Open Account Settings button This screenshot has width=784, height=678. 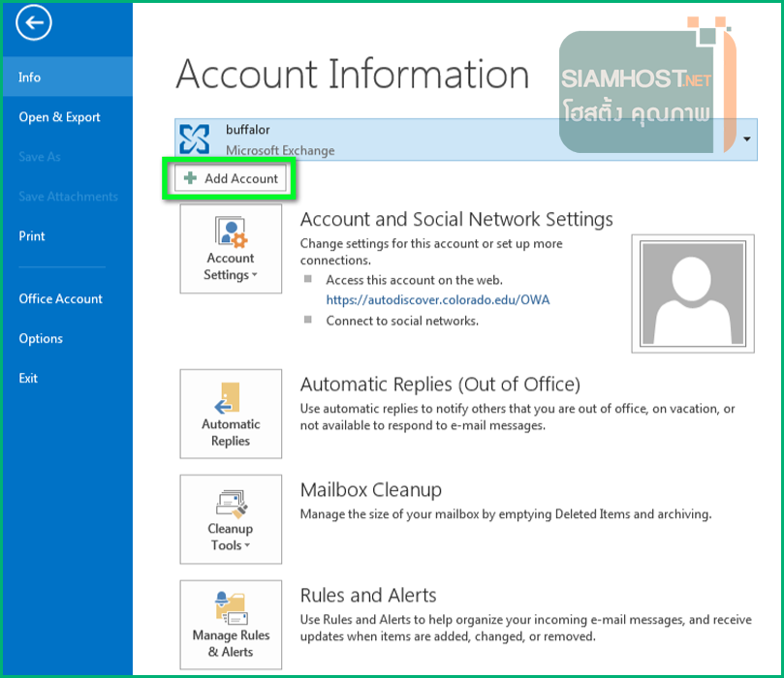231,249
